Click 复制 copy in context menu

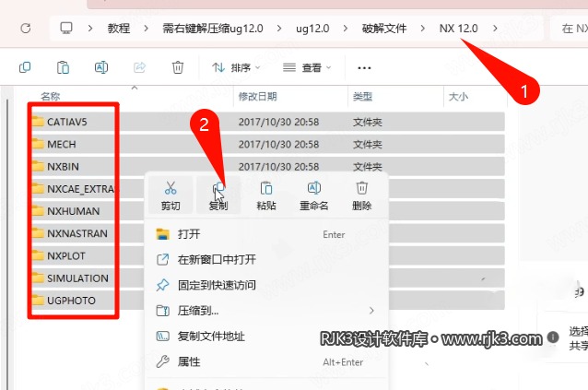(x=218, y=195)
